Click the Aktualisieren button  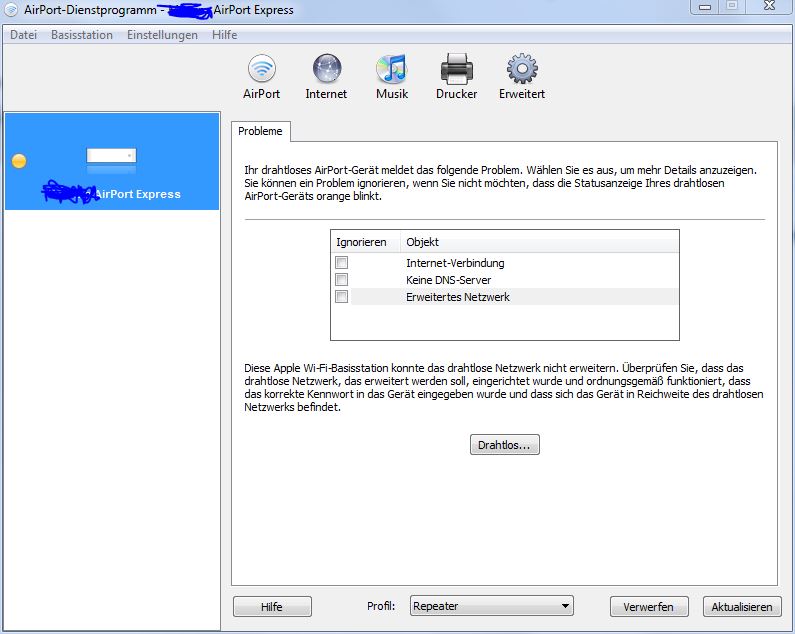point(742,607)
